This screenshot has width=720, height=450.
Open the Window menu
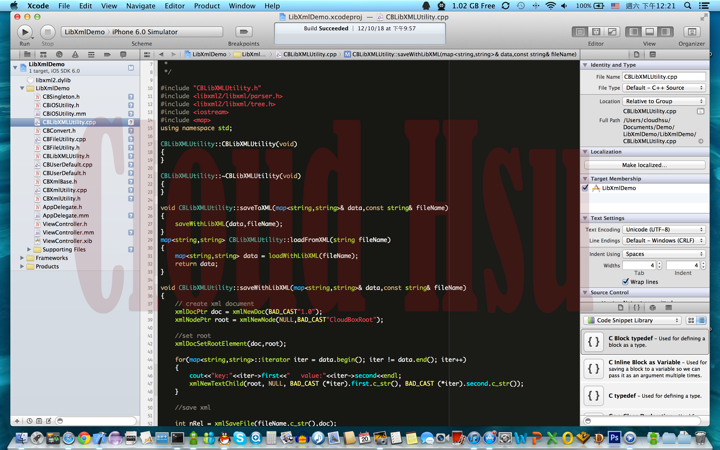(242, 6)
